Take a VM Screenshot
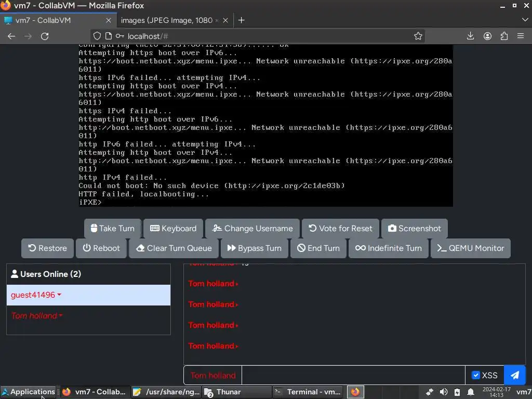This screenshot has height=399, width=532. [x=415, y=229]
